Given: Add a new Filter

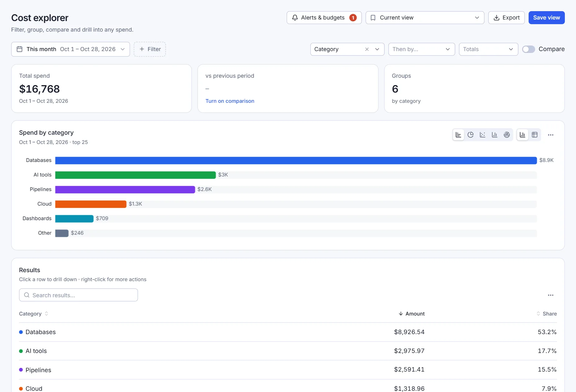Looking at the screenshot, I should click(150, 49).
